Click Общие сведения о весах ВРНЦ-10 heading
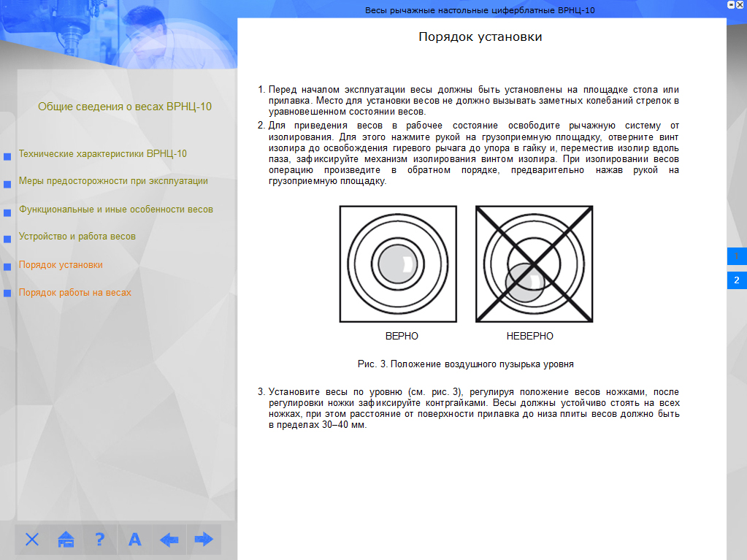 click(x=125, y=107)
